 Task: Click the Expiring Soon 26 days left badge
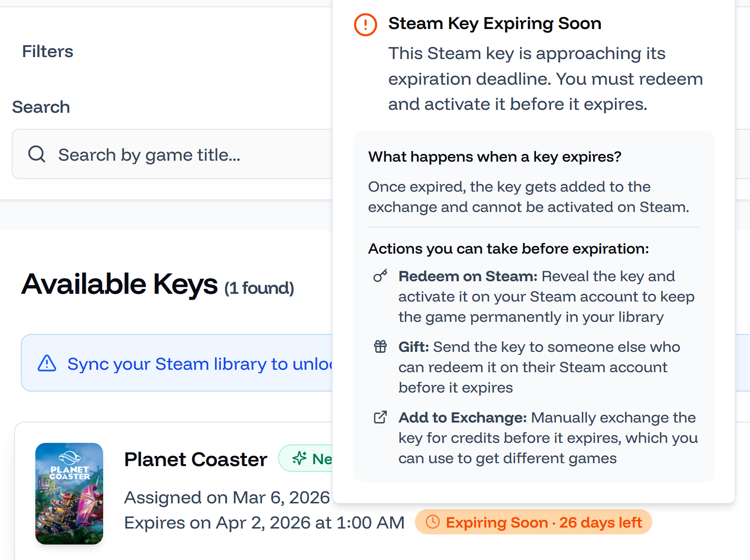tap(534, 522)
